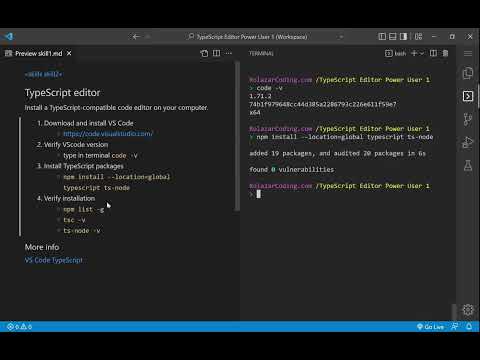Click the preview pane vertical scrollbar
The image size is (480, 360).
pos(237,136)
